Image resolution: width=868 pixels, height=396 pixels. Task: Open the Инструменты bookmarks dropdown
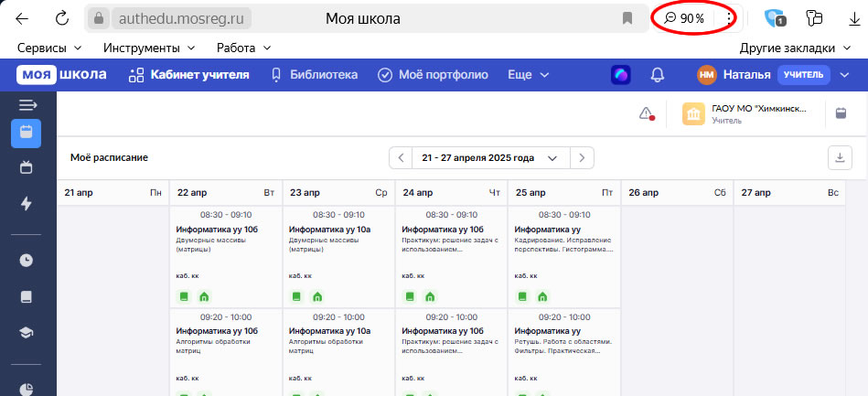tap(149, 48)
